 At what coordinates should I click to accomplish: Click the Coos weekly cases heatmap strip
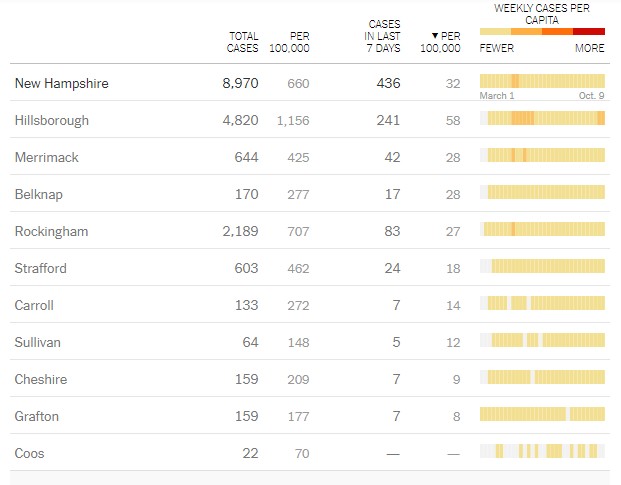click(x=542, y=451)
